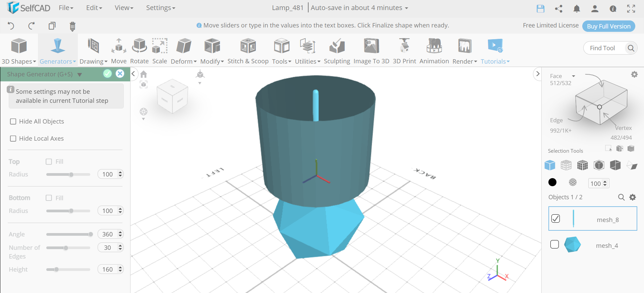Check the mesh_4 object checkbox
Image resolution: width=644 pixels, height=293 pixels.
[x=554, y=244]
